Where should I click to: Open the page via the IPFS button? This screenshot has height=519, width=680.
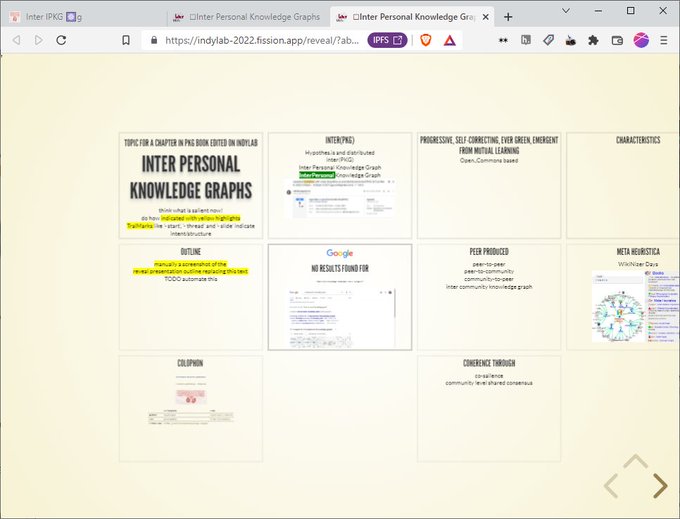pyautogui.click(x=387, y=40)
